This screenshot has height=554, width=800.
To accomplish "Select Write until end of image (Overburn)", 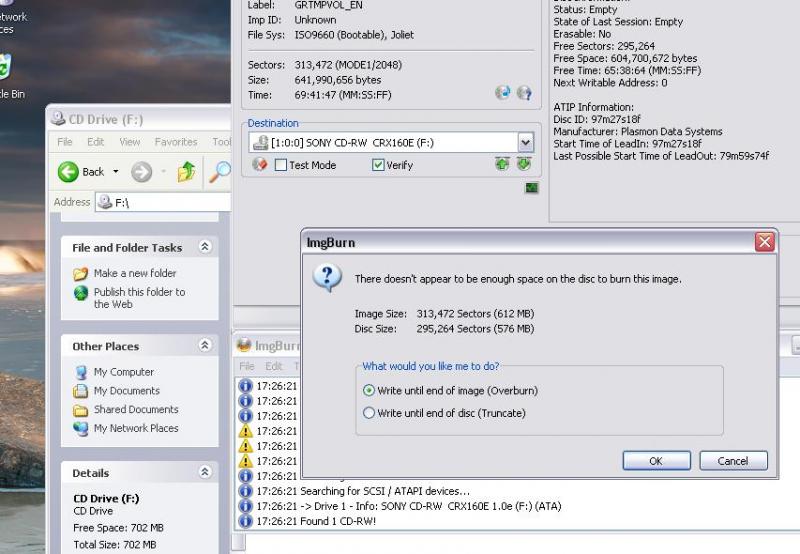I will [x=369, y=391].
